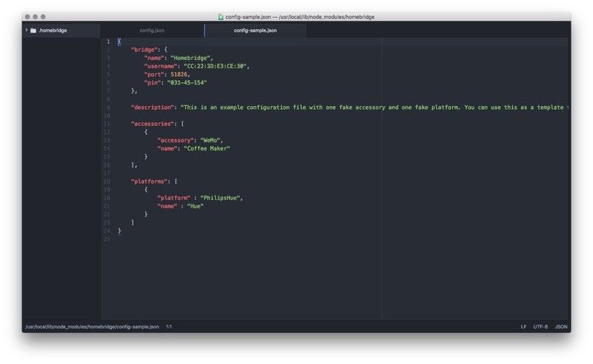
Task: Click the "PhilipsHue" platform value
Action: point(222,197)
